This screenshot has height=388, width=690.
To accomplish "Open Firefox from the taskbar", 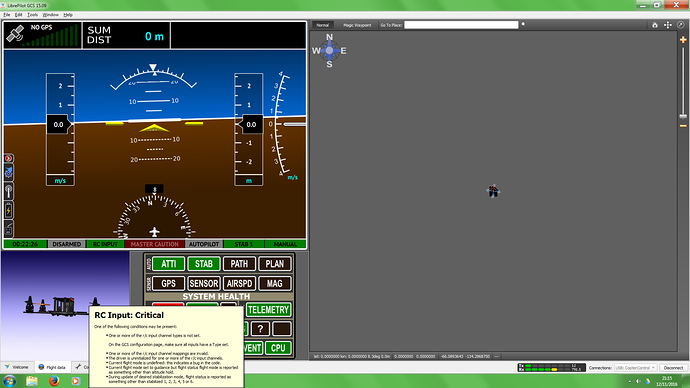I will click(x=54, y=381).
